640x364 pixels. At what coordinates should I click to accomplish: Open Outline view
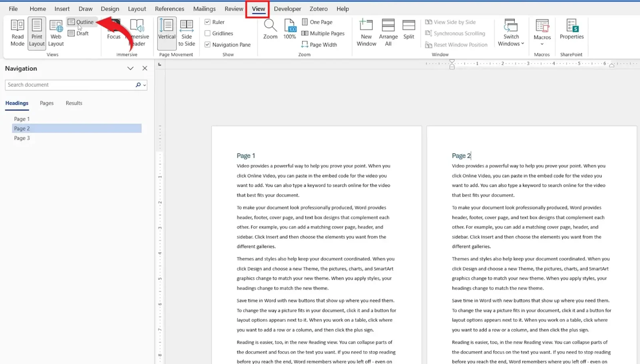[x=81, y=22]
